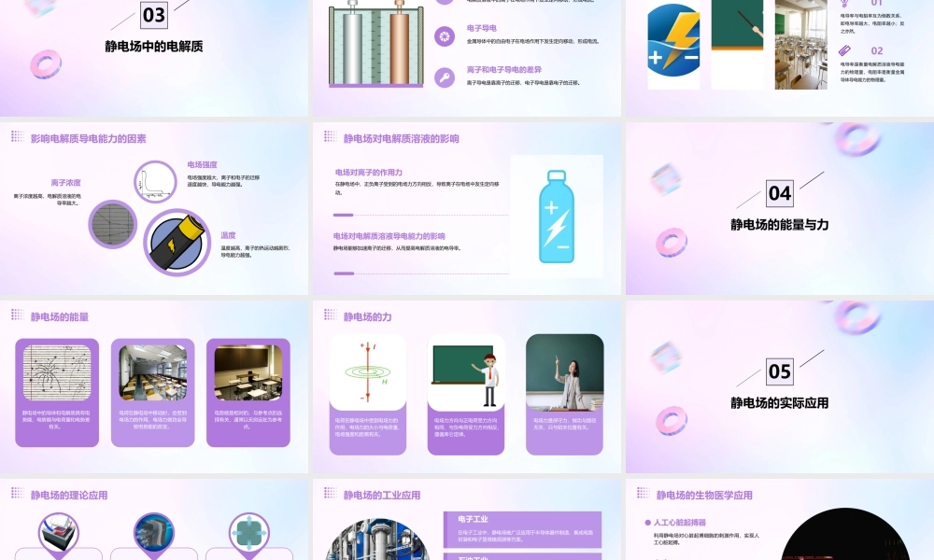Click the classroom desks photo beside number 02
This screenshot has width=934, height=560.
point(800,45)
